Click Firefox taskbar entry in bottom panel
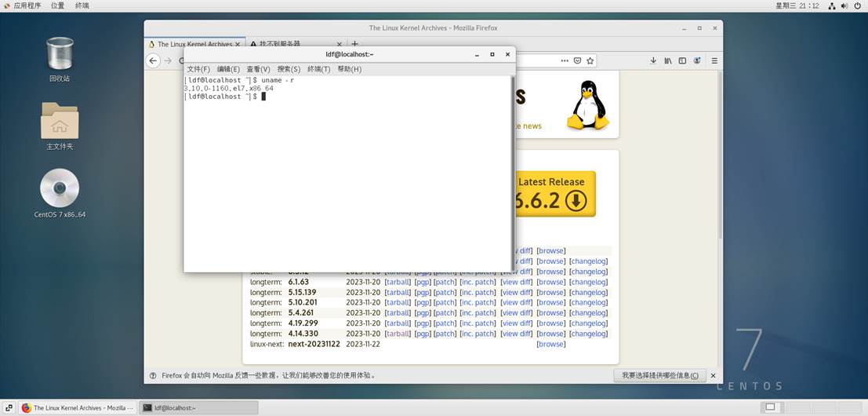868x416 pixels. pyautogui.click(x=78, y=407)
